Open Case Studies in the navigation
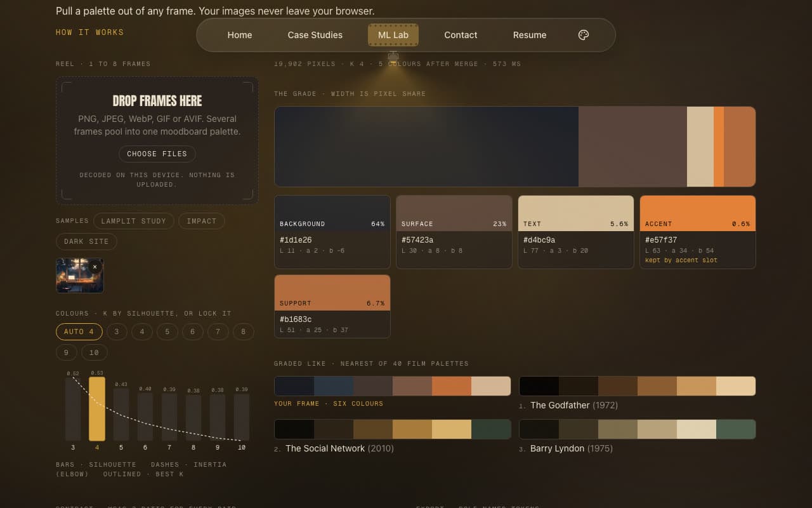 click(x=315, y=35)
